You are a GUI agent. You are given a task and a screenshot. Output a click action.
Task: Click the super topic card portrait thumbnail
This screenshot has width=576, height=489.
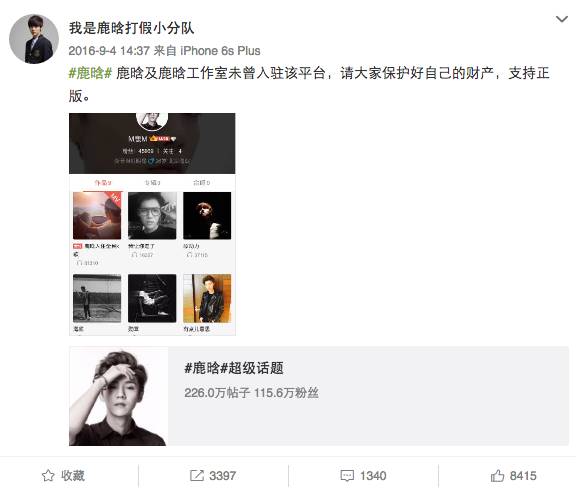click(119, 396)
